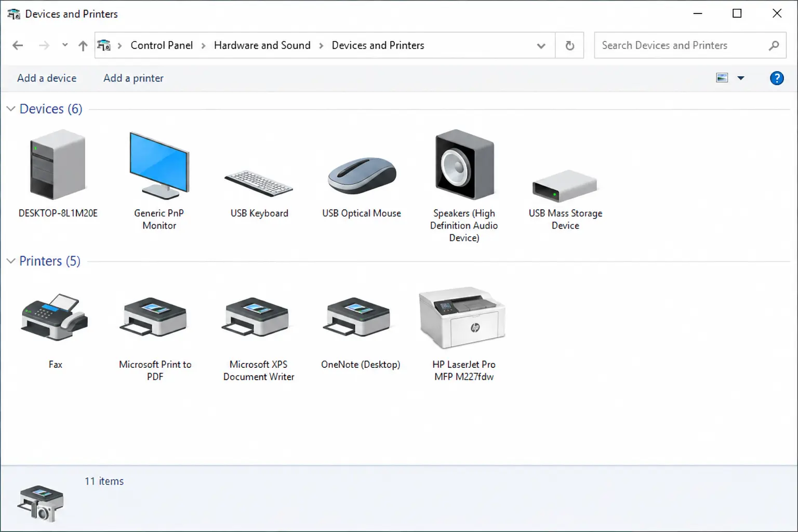Open recent locations dropdown arrow

[x=65, y=45]
